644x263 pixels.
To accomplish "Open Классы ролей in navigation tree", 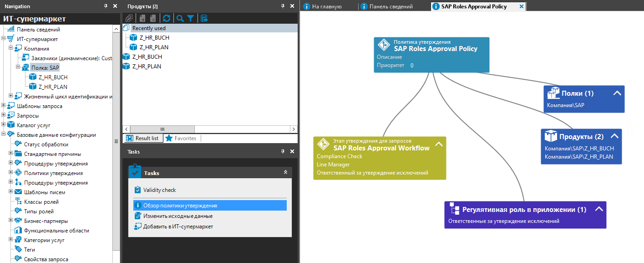I will (x=41, y=201).
